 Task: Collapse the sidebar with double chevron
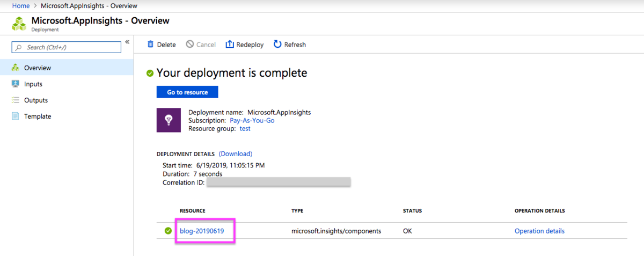[127, 42]
